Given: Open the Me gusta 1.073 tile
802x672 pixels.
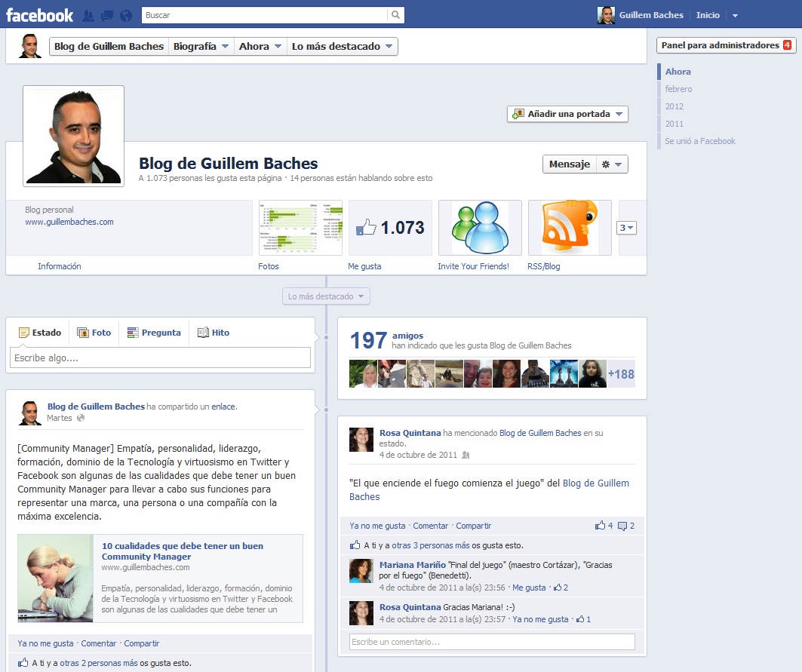Looking at the screenshot, I should coord(390,228).
